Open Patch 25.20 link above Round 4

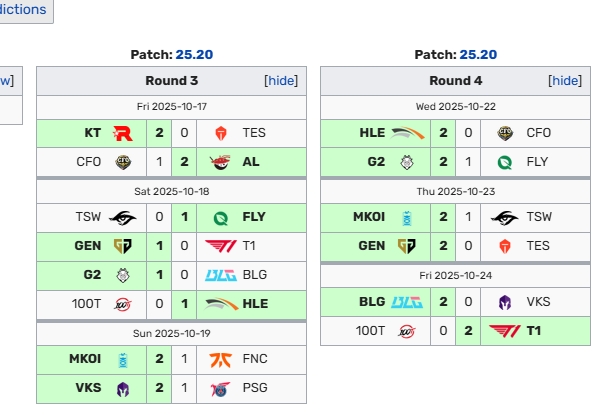[478, 55]
